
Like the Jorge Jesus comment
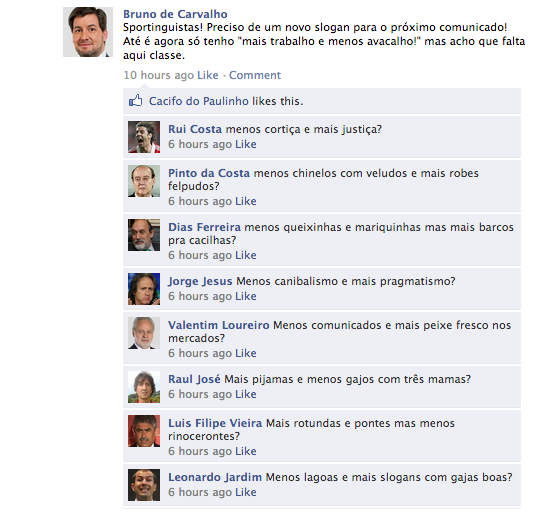246,296
